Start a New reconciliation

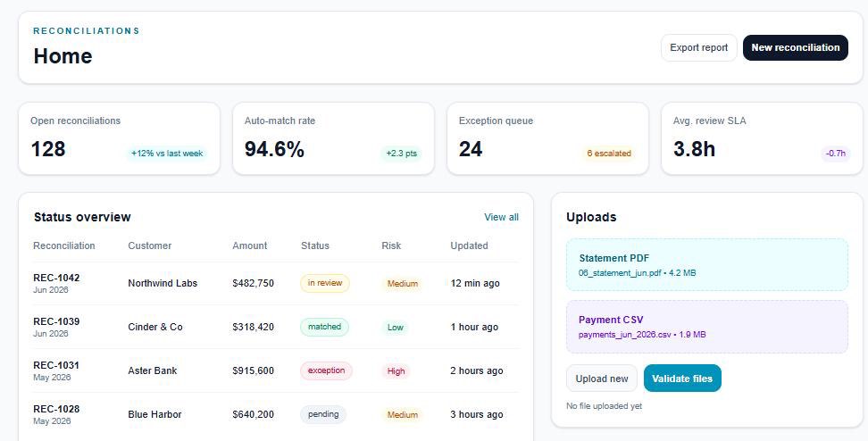795,47
